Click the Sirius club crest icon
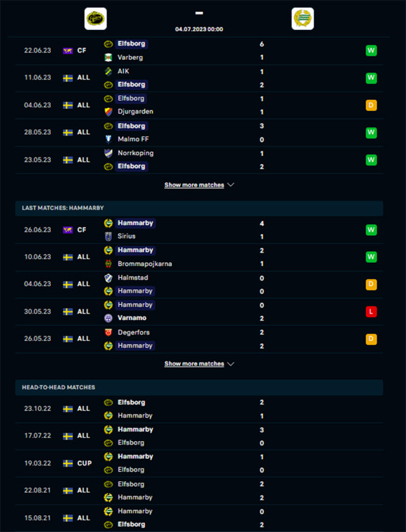 pos(108,236)
